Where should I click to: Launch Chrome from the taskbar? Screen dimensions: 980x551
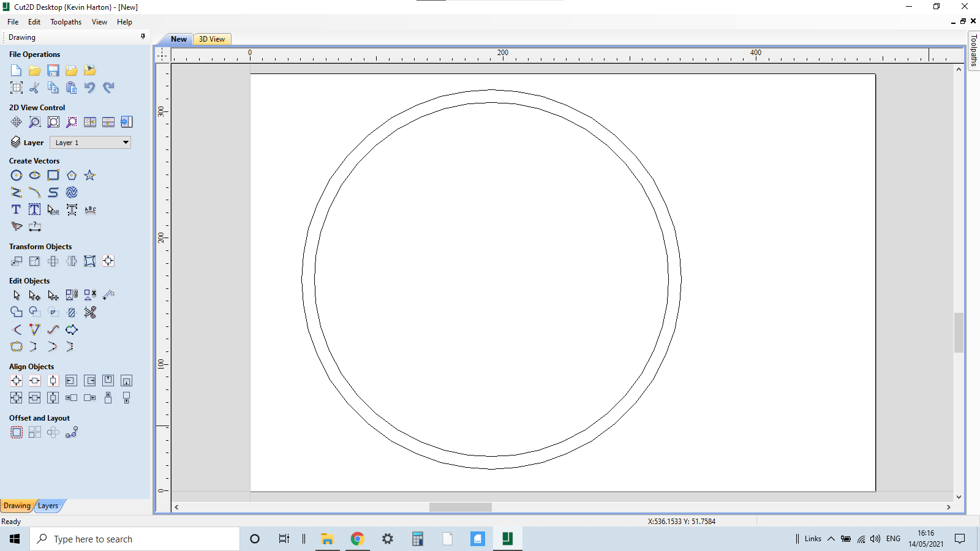pos(358,539)
